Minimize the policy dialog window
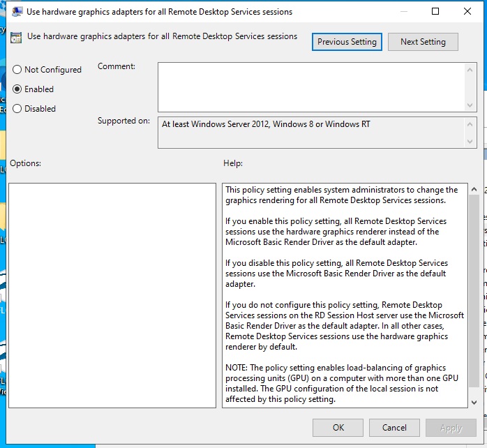487x448 pixels. click(x=404, y=11)
